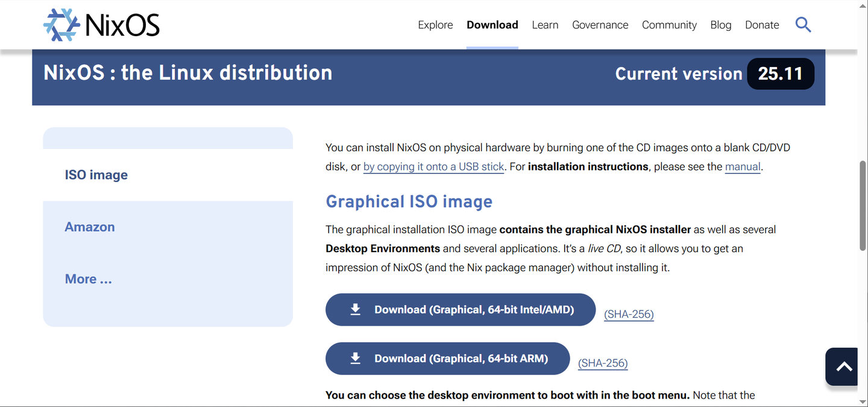Image resolution: width=868 pixels, height=407 pixels.
Task: Select the Download navigation item
Action: (x=492, y=25)
